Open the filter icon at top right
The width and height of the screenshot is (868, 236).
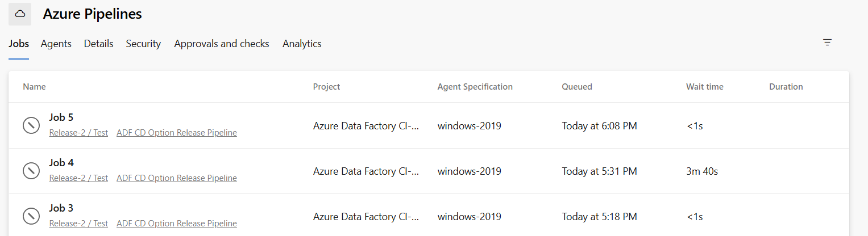[x=827, y=43]
